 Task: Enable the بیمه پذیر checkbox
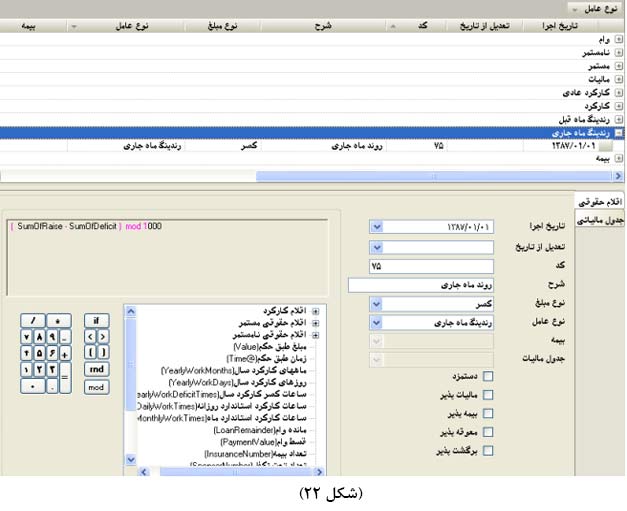pyautogui.click(x=488, y=413)
